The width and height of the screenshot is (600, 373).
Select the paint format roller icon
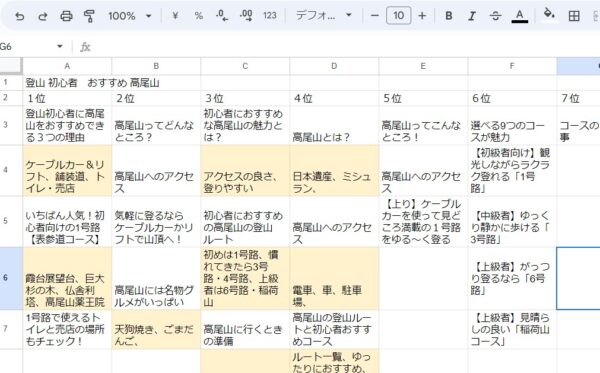(89, 16)
